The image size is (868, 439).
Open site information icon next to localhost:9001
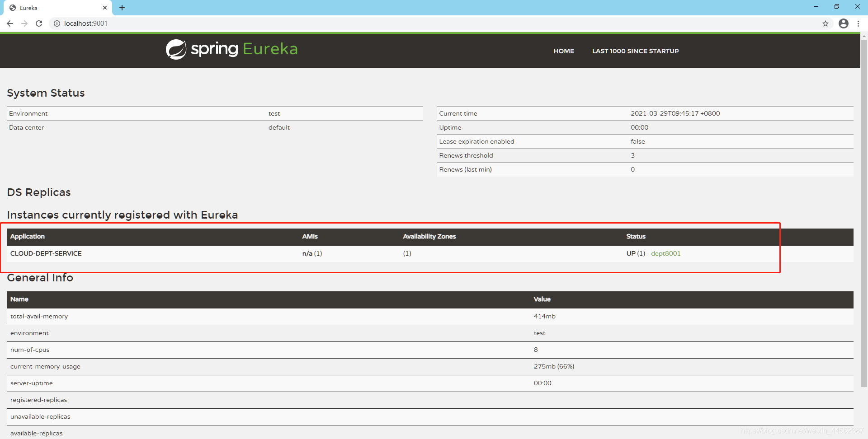click(57, 23)
